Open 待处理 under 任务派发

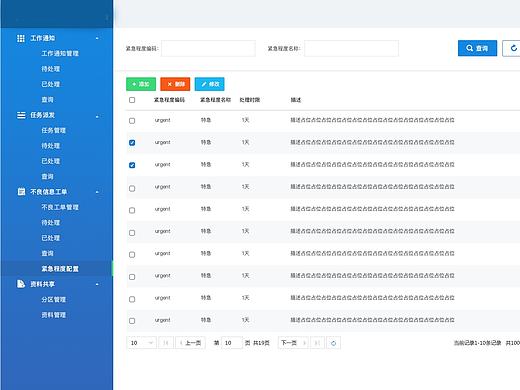51,146
